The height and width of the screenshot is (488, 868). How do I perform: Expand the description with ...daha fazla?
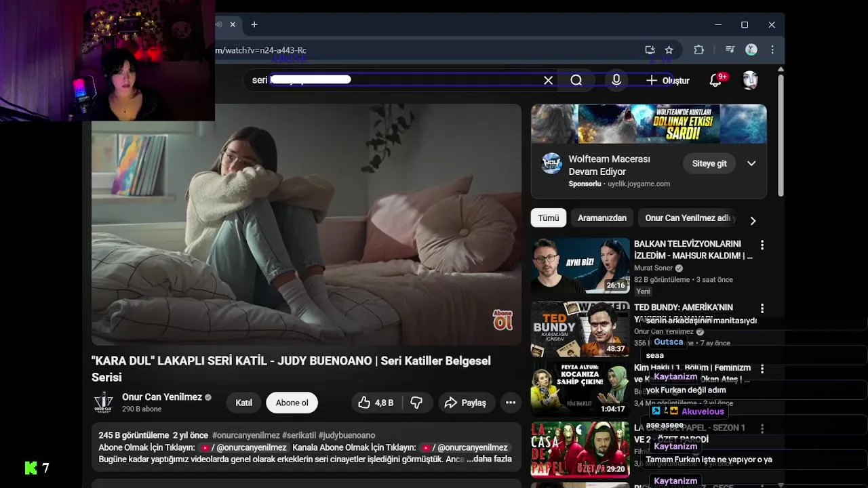pyautogui.click(x=489, y=459)
